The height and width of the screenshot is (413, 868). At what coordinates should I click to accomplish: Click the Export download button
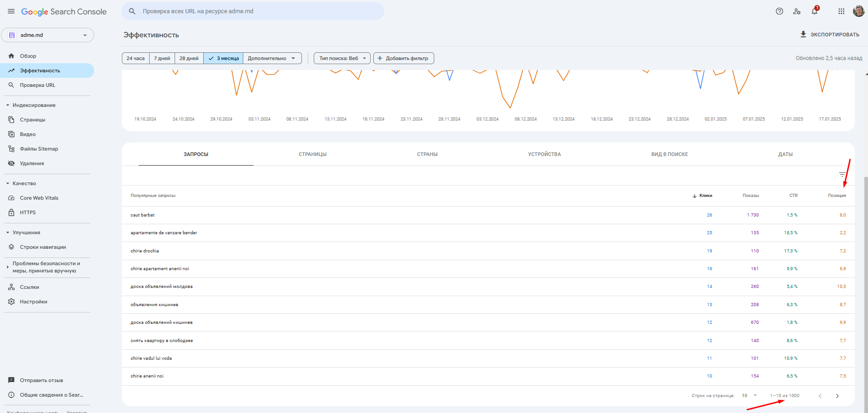click(830, 35)
